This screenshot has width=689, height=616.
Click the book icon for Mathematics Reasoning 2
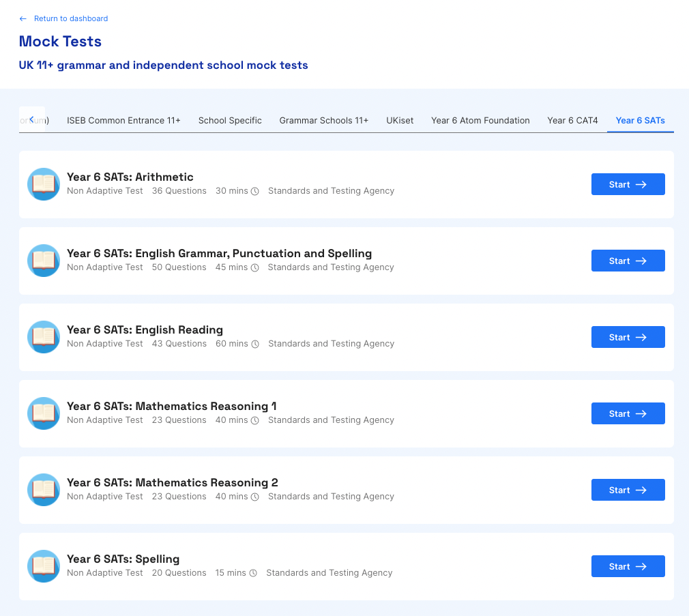[x=44, y=490]
